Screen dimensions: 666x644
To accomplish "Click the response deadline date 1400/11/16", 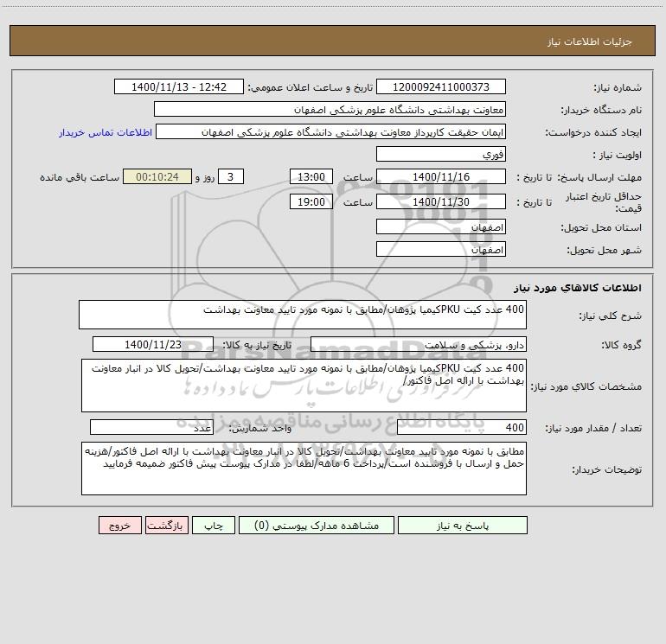I will pos(441,177).
